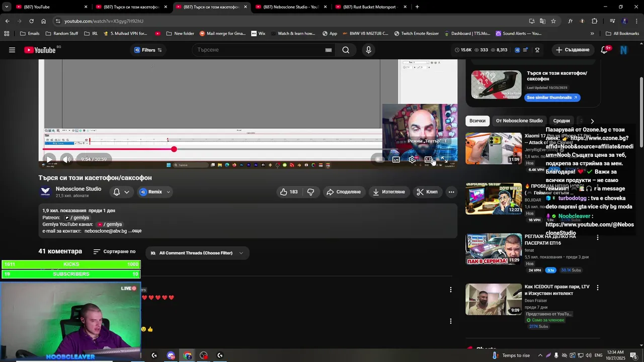Image resolution: width=644 pixels, height=362 pixels.
Task: Expand the subscription bell notification dropdown
Action: 121,192
